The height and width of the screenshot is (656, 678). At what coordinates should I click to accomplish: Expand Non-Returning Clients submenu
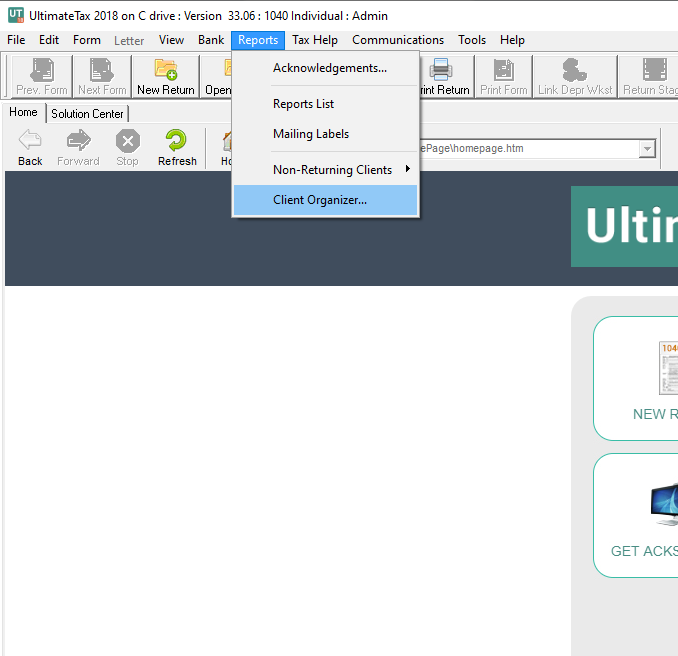point(326,170)
